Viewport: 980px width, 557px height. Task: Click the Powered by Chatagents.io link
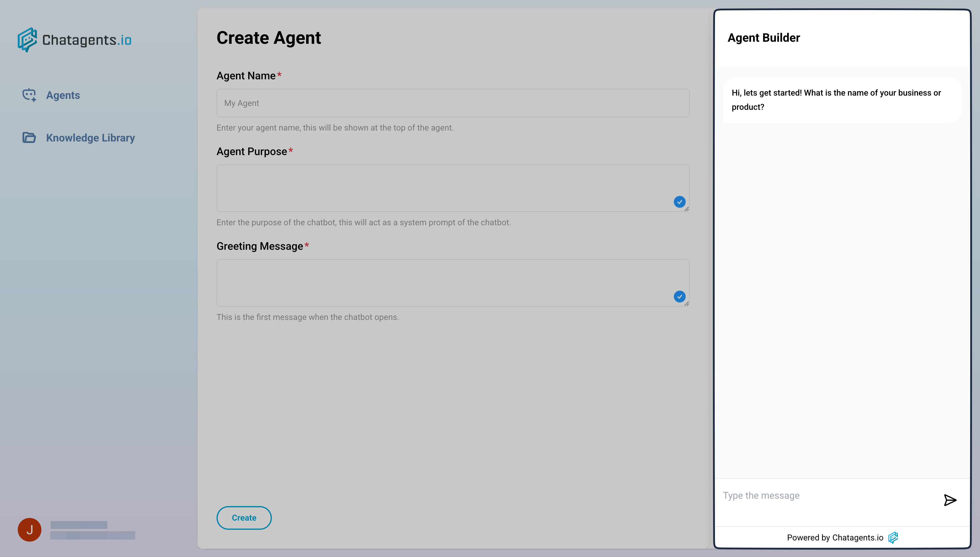(x=835, y=537)
